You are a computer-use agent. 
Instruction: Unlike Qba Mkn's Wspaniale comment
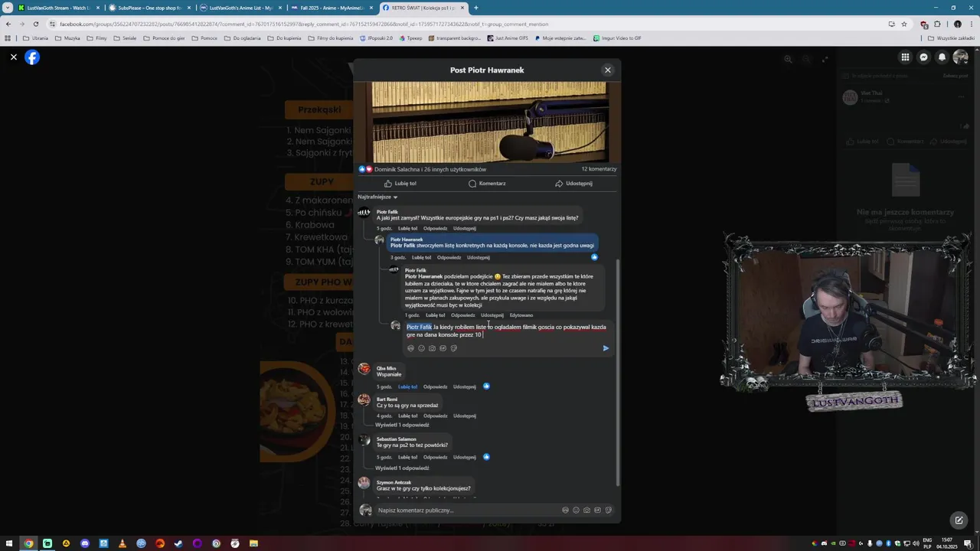pyautogui.click(x=407, y=386)
